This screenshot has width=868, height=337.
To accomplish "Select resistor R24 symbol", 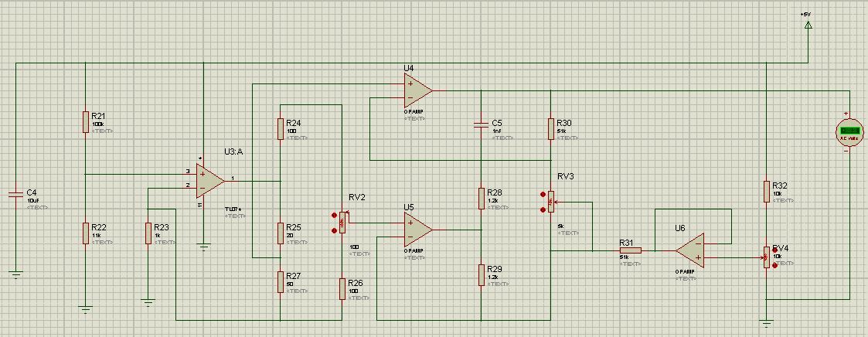I will click(x=280, y=128).
